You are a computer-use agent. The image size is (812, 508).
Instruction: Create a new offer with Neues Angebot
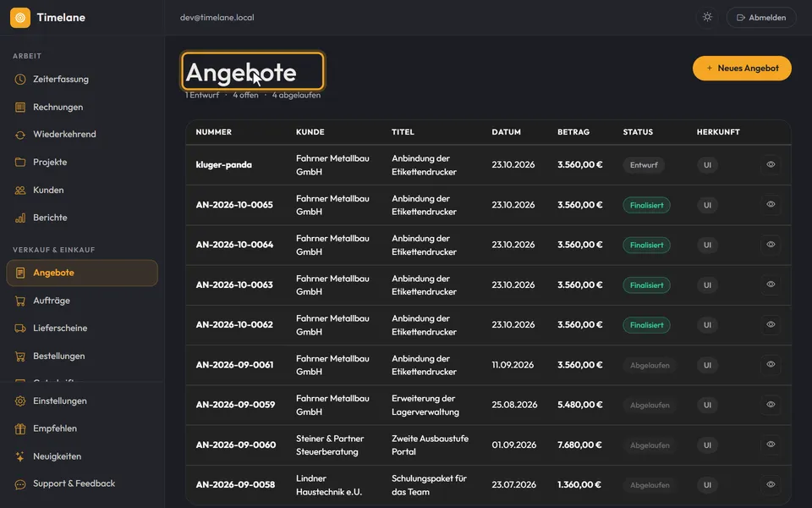pyautogui.click(x=742, y=69)
